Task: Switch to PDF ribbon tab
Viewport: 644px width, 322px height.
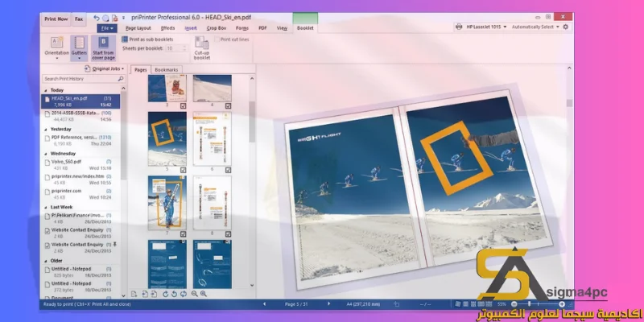Action: point(262,28)
